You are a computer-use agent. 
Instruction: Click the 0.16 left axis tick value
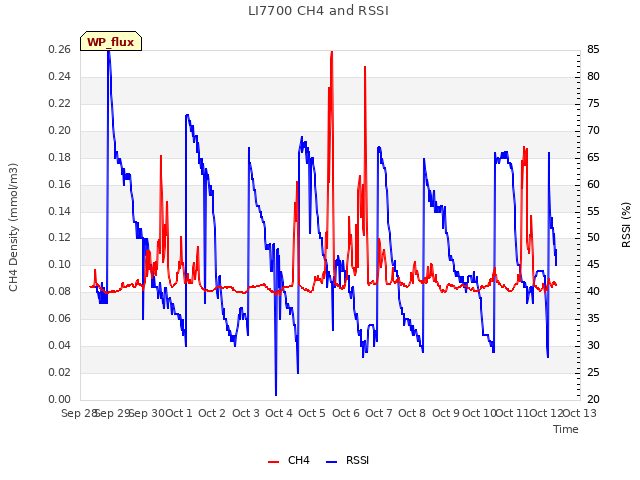tap(59, 184)
